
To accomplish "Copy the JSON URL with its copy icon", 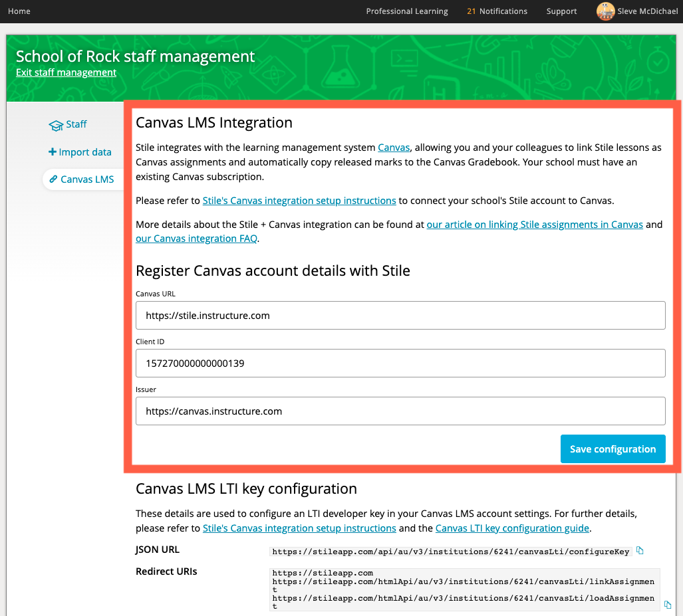I will 640,551.
